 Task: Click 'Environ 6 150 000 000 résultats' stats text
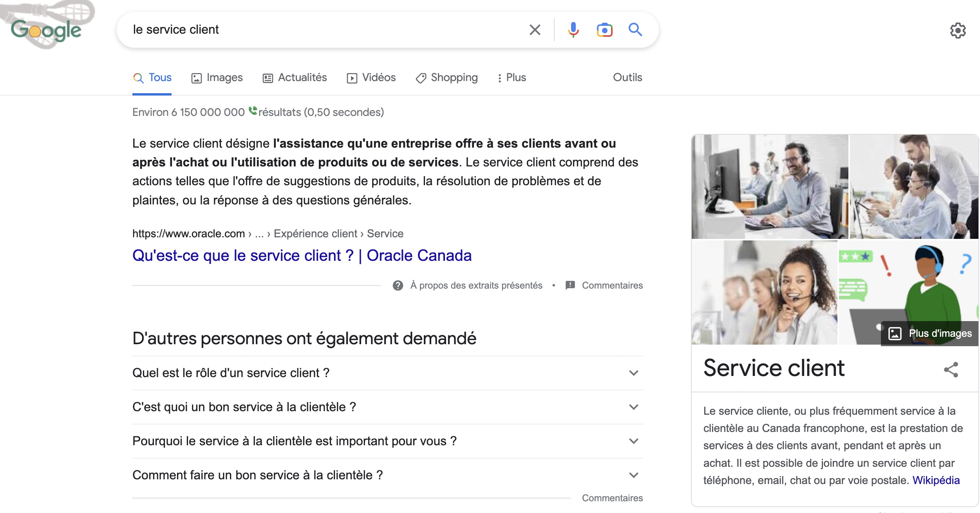[258, 112]
